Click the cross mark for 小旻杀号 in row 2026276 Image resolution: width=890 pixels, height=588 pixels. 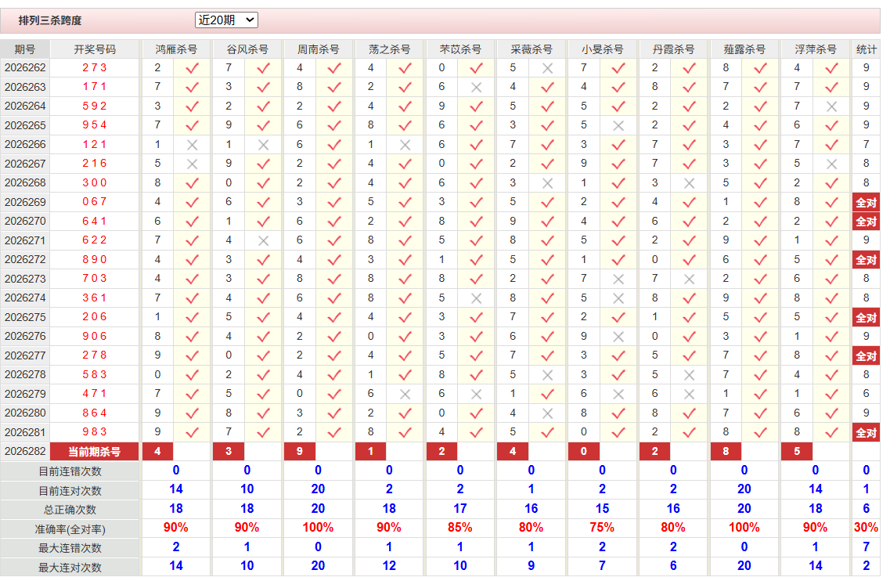618,337
